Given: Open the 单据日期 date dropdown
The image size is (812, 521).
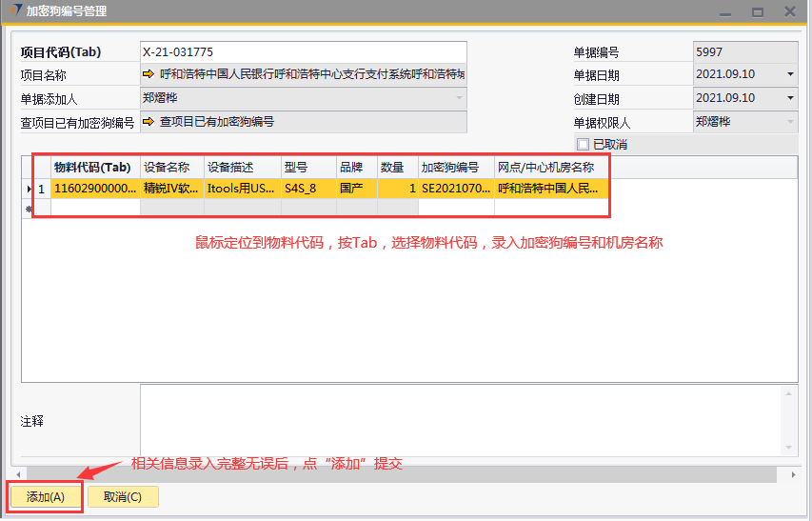Looking at the screenshot, I should 789,74.
